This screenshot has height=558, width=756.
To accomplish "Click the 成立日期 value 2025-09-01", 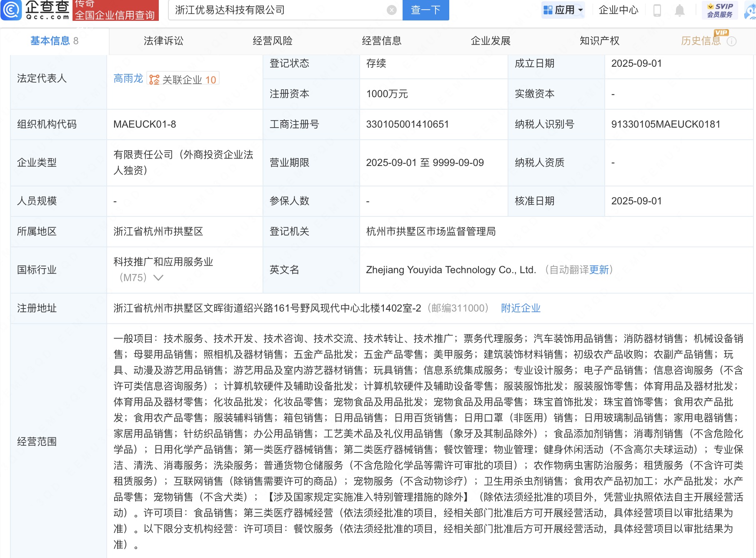I will pyautogui.click(x=636, y=63).
